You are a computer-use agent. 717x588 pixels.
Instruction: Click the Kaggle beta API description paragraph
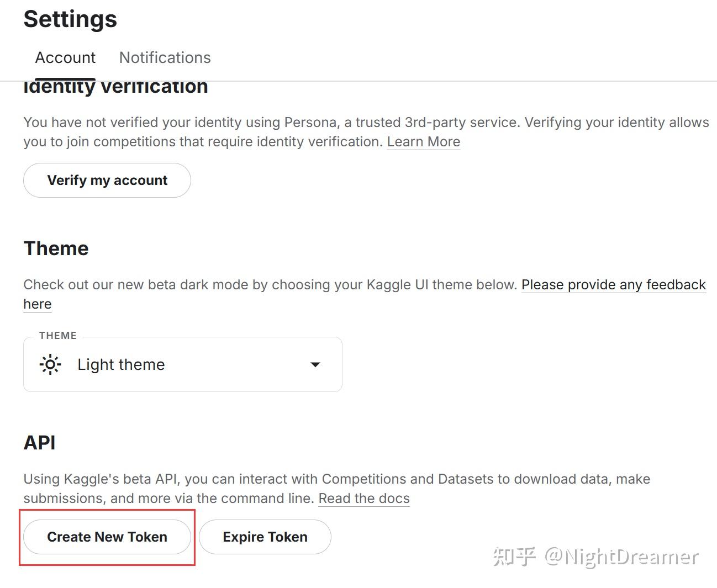tap(276, 479)
